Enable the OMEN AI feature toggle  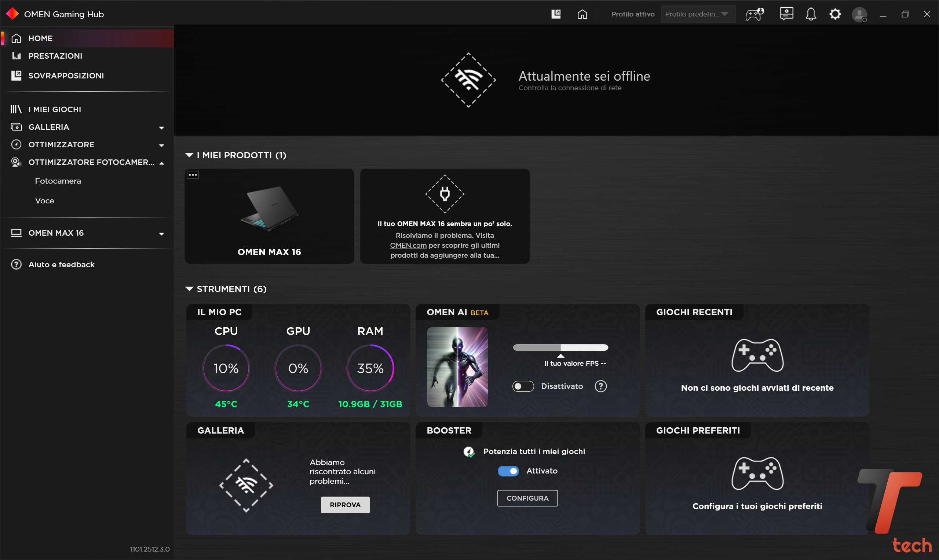tap(523, 386)
